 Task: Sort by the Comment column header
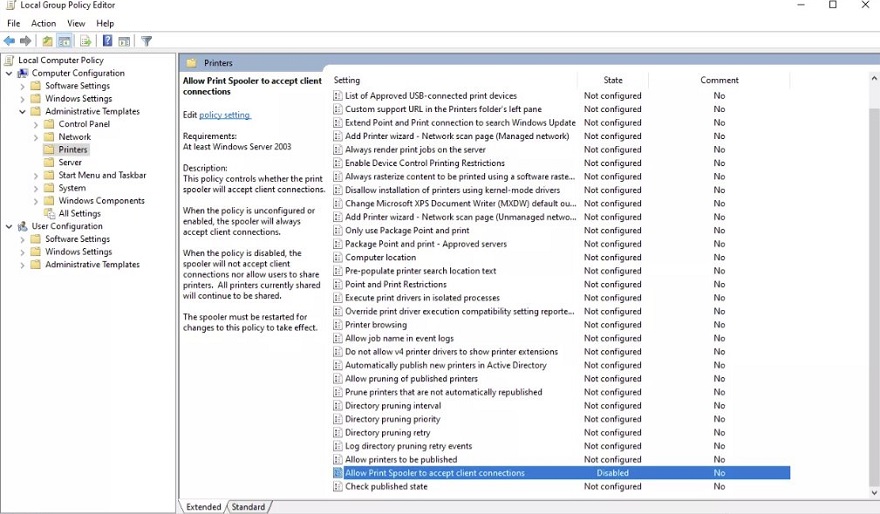pyautogui.click(x=719, y=80)
